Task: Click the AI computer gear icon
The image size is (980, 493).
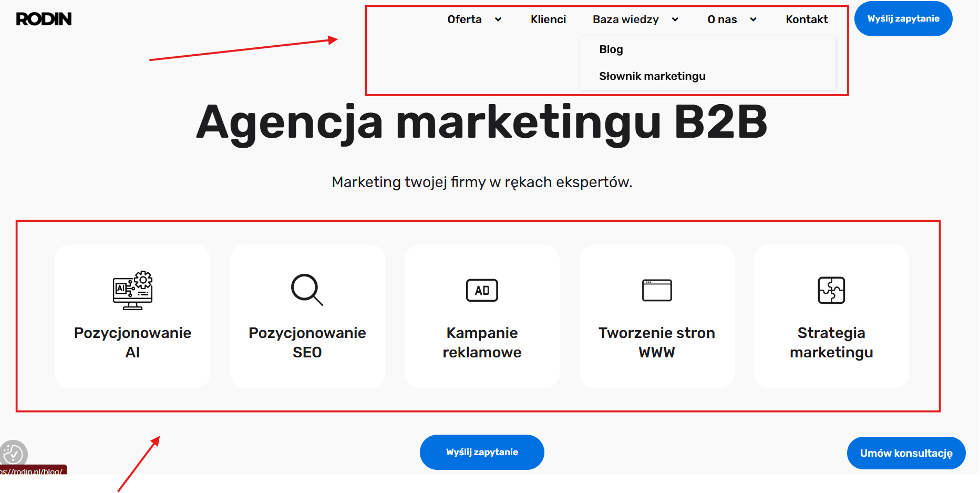Action: (x=133, y=290)
